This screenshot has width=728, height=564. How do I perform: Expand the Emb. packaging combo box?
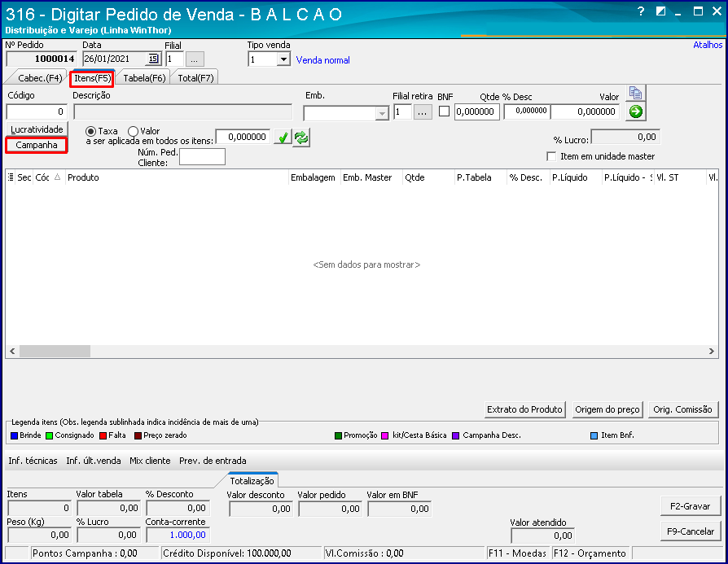[x=382, y=113]
